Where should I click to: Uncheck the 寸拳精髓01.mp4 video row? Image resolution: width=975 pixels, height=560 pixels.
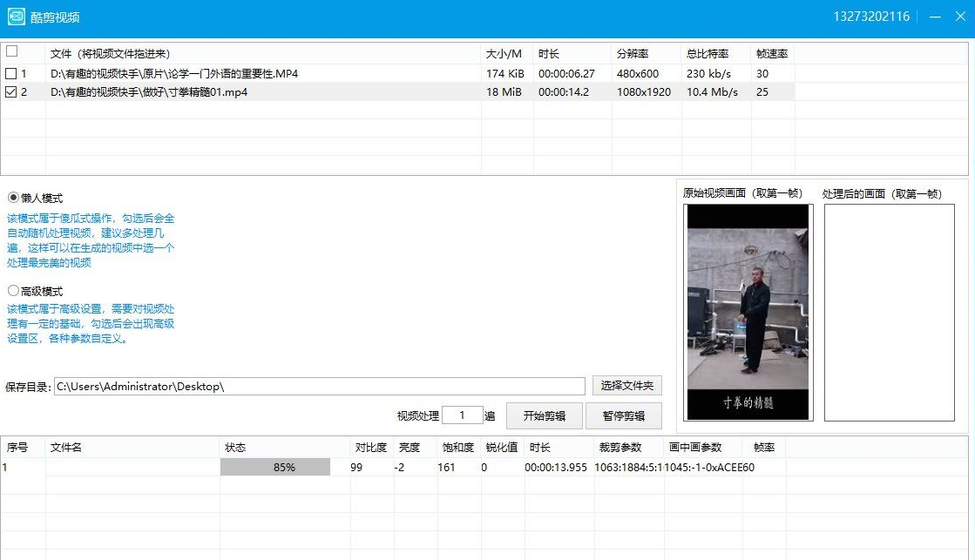(10, 91)
